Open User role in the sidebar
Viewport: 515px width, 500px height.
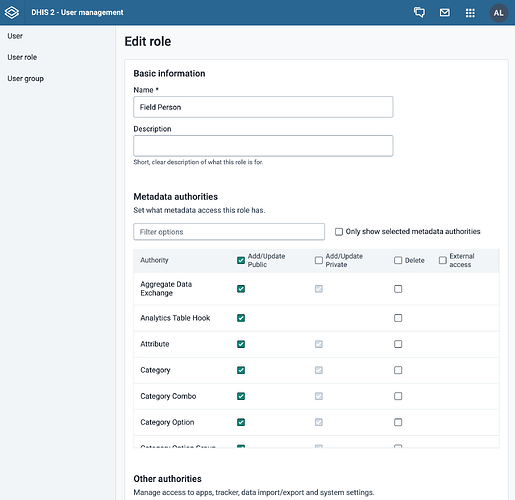click(x=22, y=57)
